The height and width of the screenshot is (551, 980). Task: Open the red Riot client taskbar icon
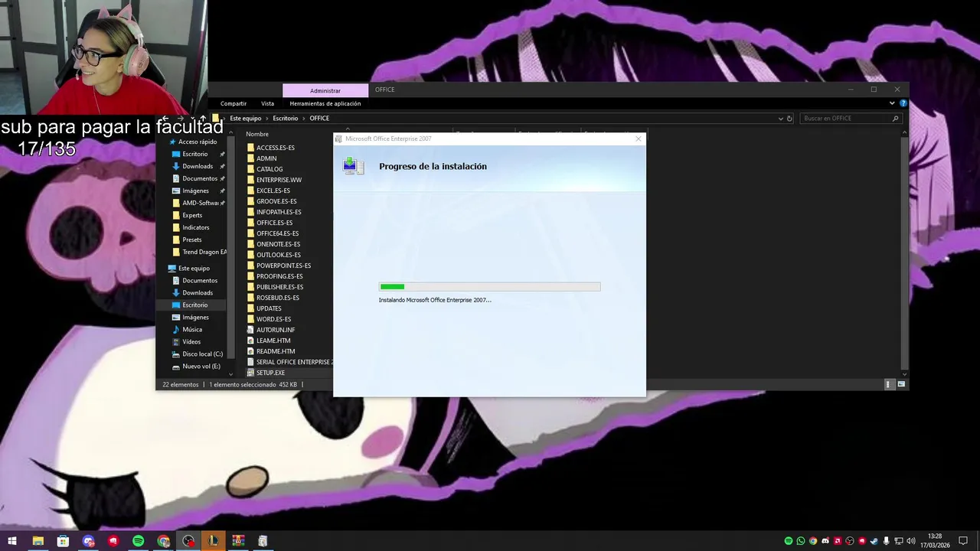[x=113, y=541]
